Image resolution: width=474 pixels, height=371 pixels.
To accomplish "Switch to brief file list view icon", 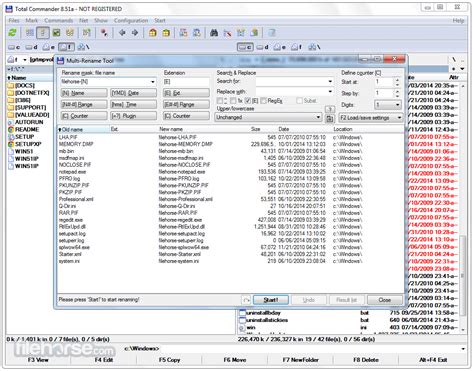I will click(x=30, y=33).
